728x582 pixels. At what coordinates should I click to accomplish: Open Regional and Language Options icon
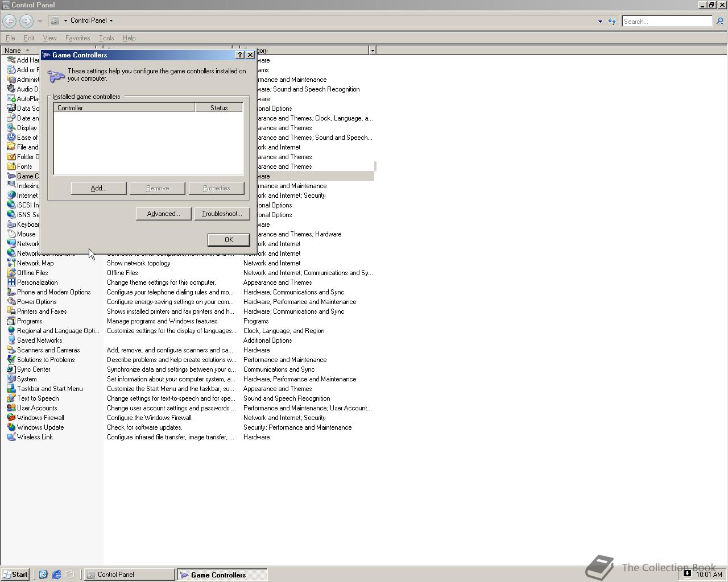pos(11,331)
